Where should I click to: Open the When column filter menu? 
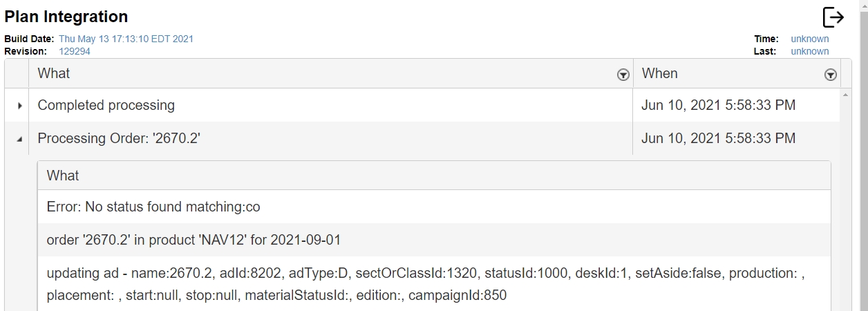831,75
